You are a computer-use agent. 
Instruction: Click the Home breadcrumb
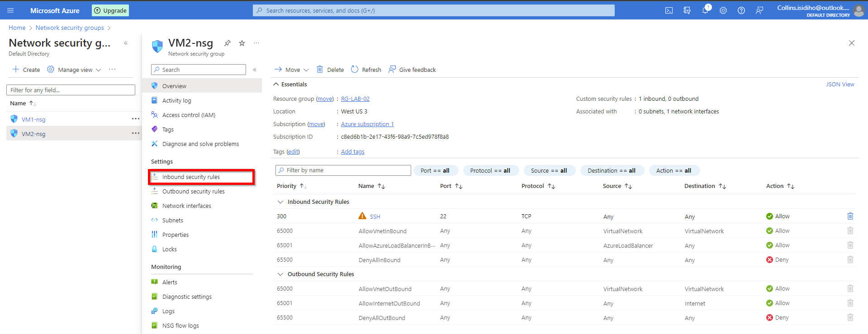[17, 28]
